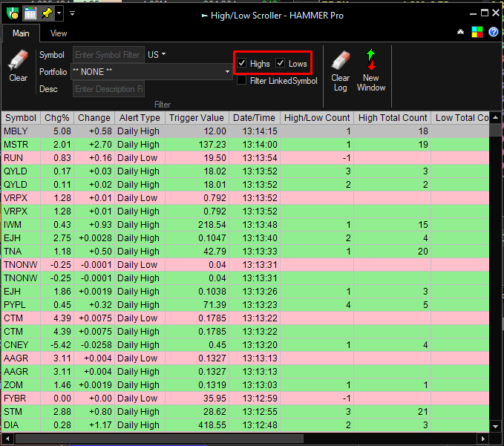The image size is (504, 446).
Task: Click the horizontal scrollbar right arrow
Action: 483,439
